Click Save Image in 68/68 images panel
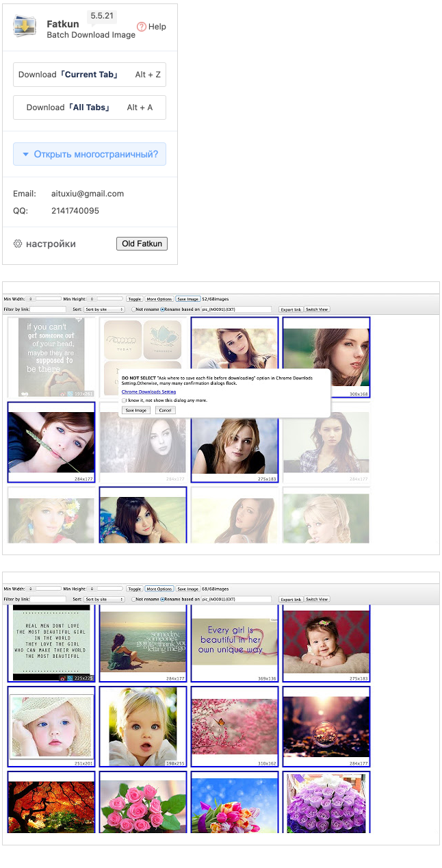This screenshot has height=868, width=442. (187, 589)
